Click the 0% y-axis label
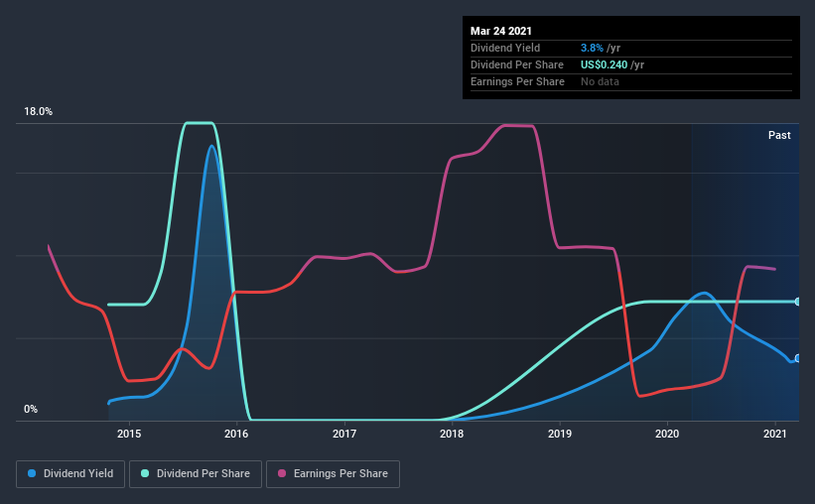The image size is (815, 504). tap(31, 410)
